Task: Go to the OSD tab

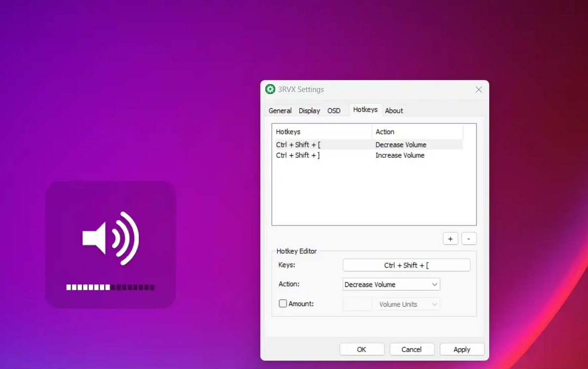Action: (x=334, y=111)
